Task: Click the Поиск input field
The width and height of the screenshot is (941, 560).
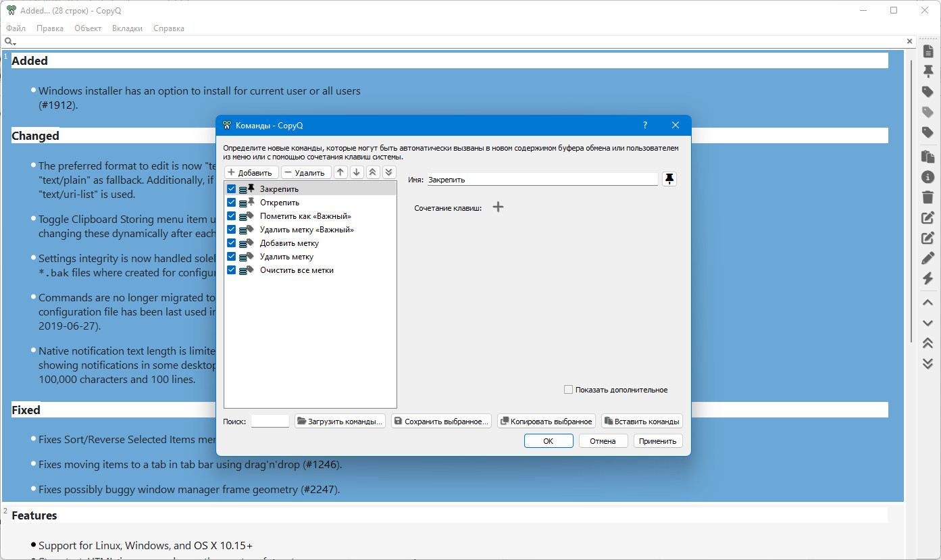Action: click(270, 421)
